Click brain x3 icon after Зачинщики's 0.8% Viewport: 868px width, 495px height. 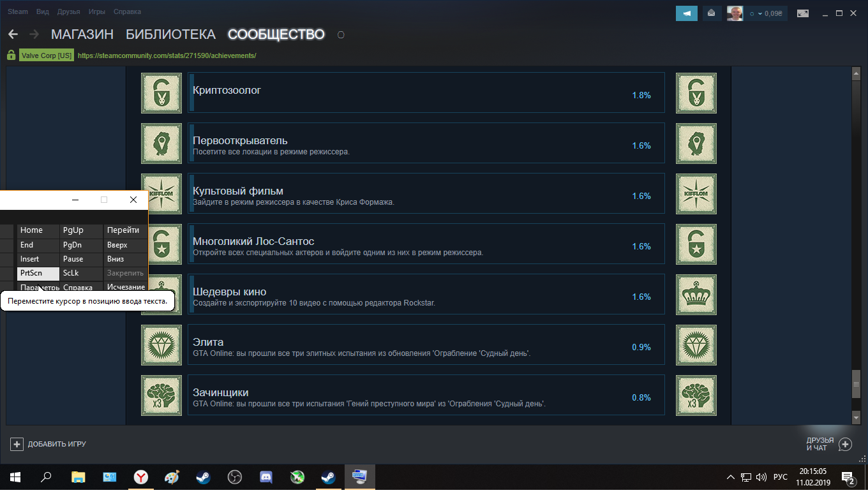(x=696, y=395)
